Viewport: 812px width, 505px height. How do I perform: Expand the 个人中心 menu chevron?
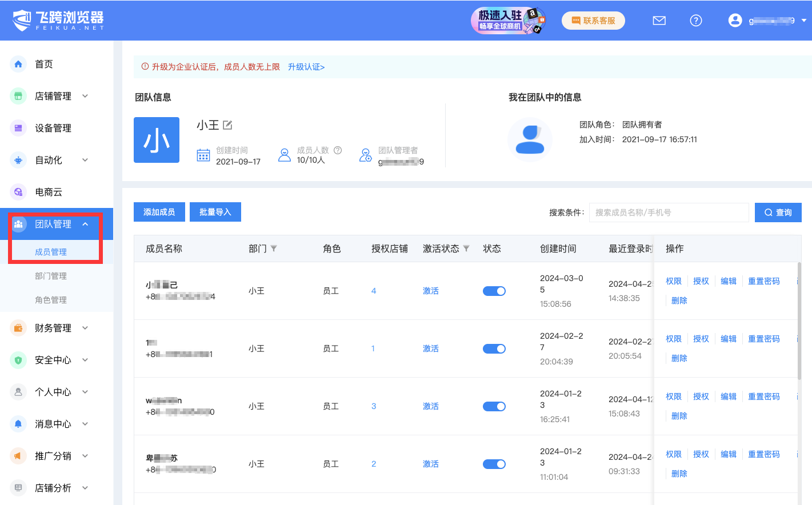pos(85,392)
